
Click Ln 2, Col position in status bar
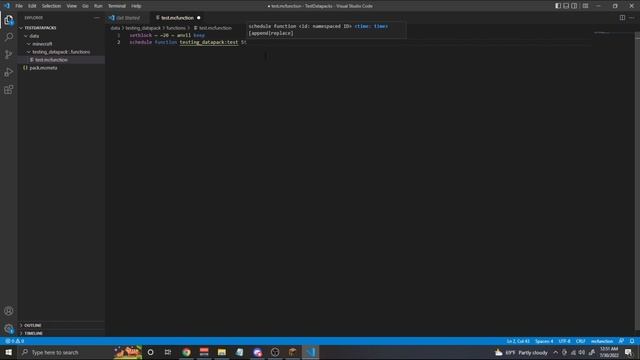point(518,341)
